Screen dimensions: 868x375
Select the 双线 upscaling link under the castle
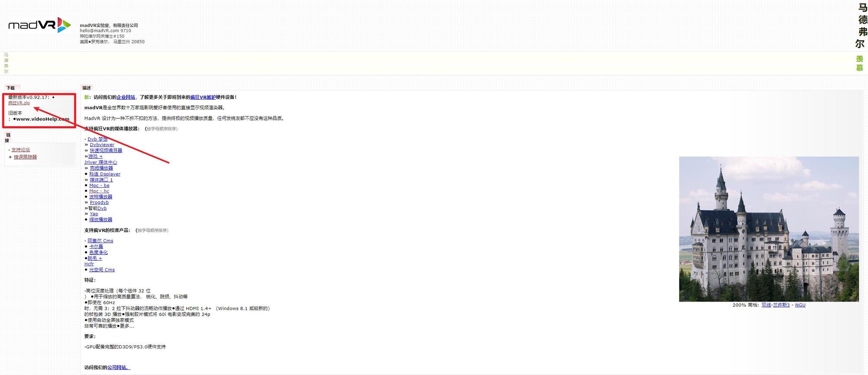pos(766,305)
